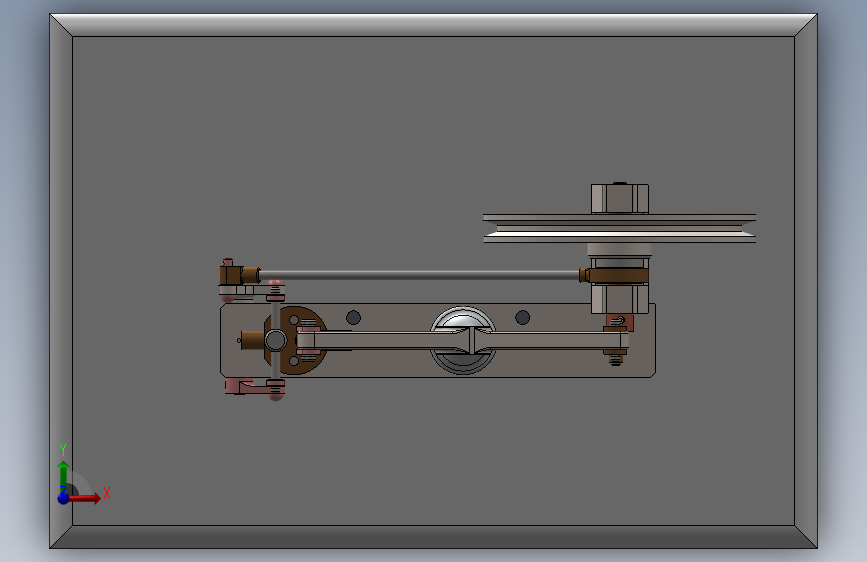Select the long thin horizontal rod
The image size is (867, 562).
[420, 275]
